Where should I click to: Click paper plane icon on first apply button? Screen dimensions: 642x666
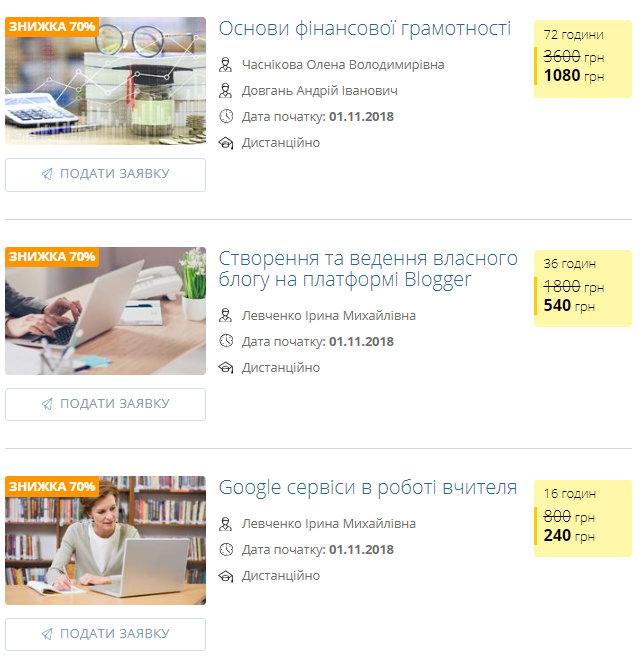[47, 174]
